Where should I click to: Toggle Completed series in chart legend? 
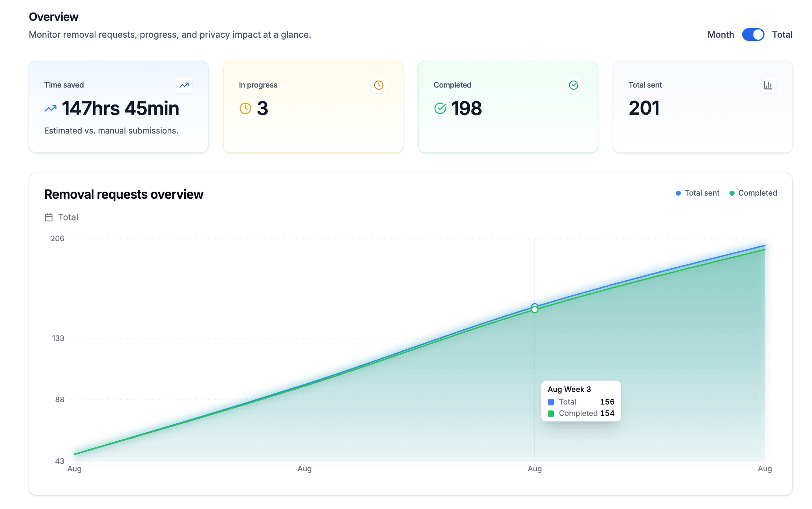(757, 193)
